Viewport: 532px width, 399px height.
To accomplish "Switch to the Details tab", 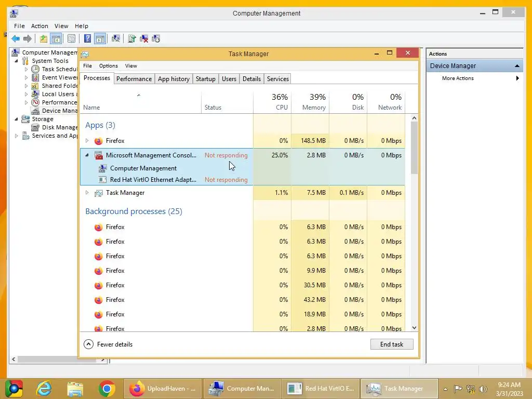I will click(251, 79).
